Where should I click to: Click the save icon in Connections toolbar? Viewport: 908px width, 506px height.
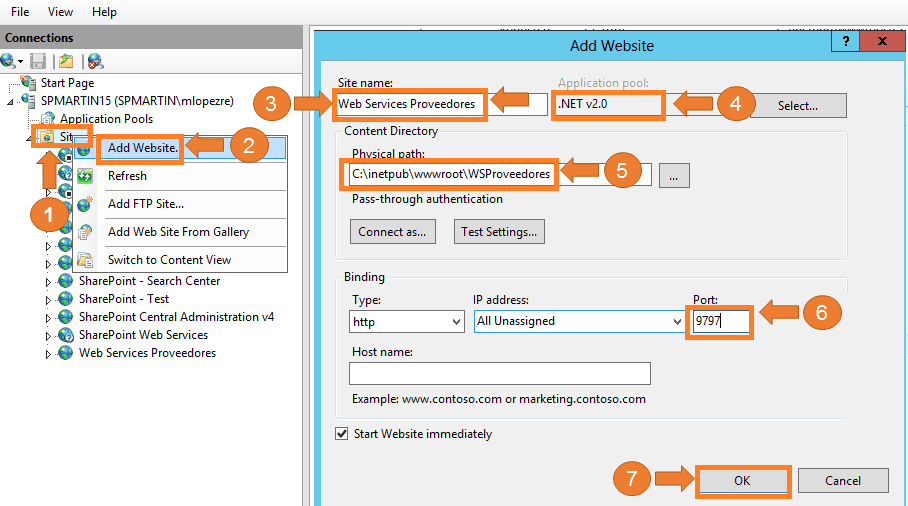tap(38, 61)
